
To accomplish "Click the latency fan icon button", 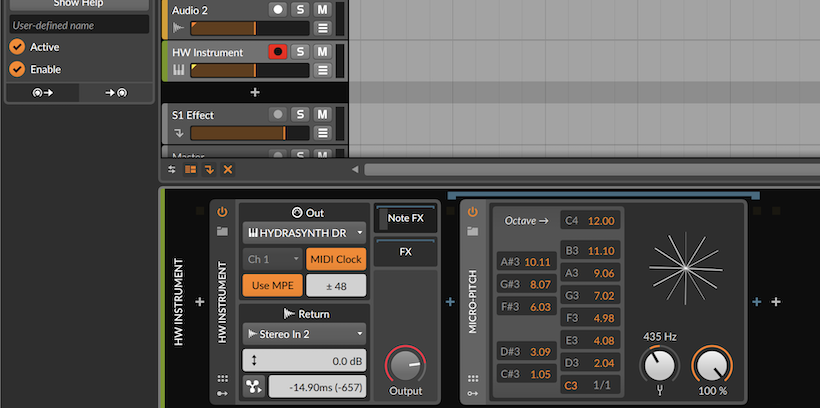I will pos(254,387).
